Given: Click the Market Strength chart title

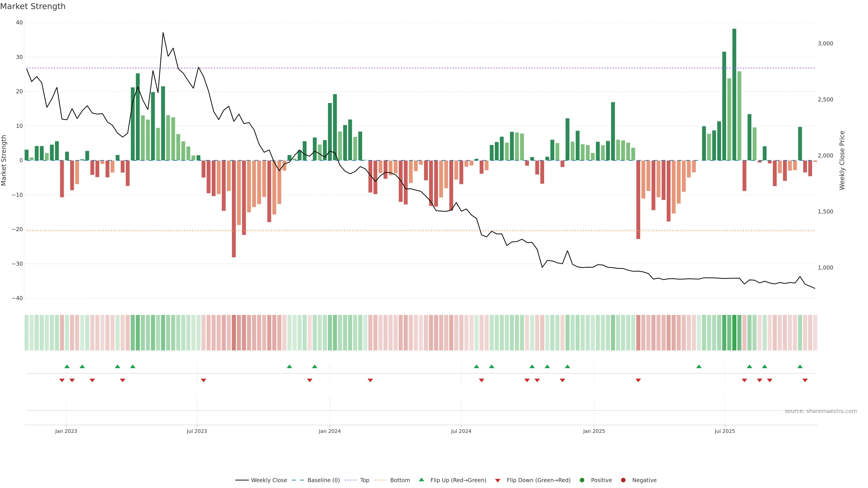Looking at the screenshot, I should [x=33, y=6].
